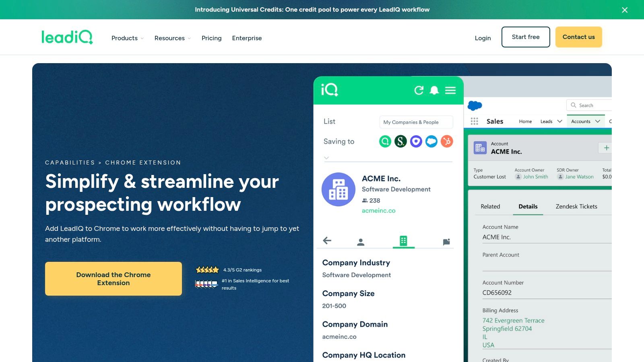Screen dimensions: 644x362
Task: Select the HubSpot saving destination icon
Action: coord(446,141)
